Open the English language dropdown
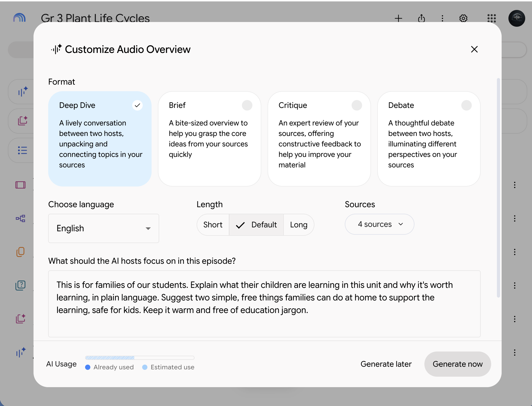The image size is (532, 406). (x=104, y=228)
